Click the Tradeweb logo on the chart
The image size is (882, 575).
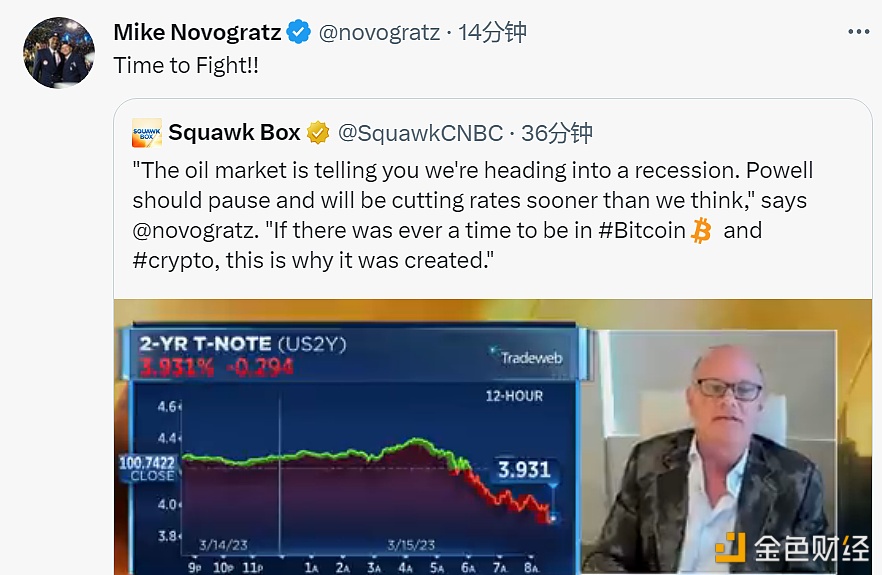coord(526,354)
